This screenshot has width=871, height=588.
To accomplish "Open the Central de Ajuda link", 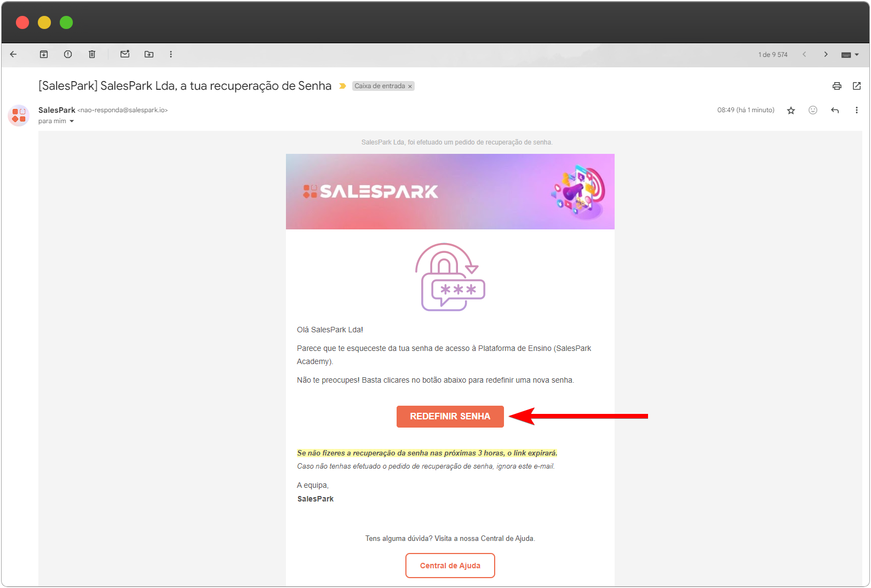I will tap(450, 566).
